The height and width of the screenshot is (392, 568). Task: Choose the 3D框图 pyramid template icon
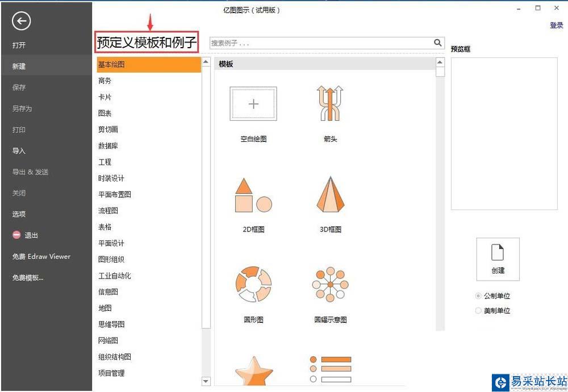tap(330, 195)
